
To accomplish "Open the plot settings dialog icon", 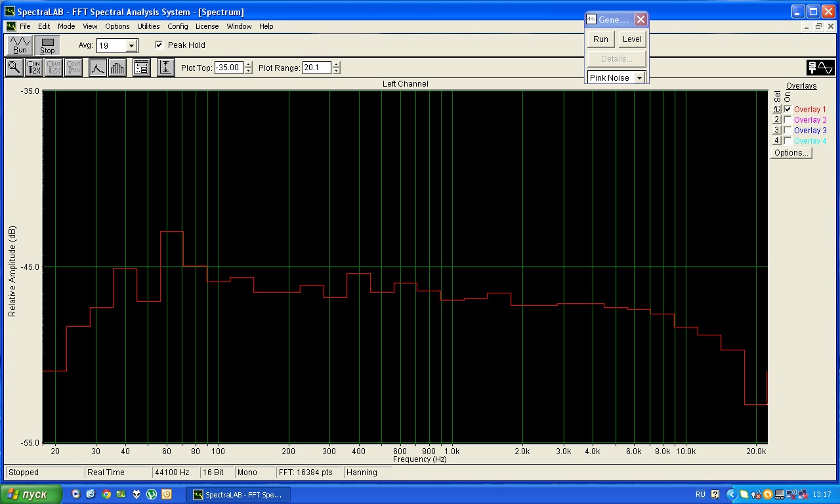I will click(141, 68).
